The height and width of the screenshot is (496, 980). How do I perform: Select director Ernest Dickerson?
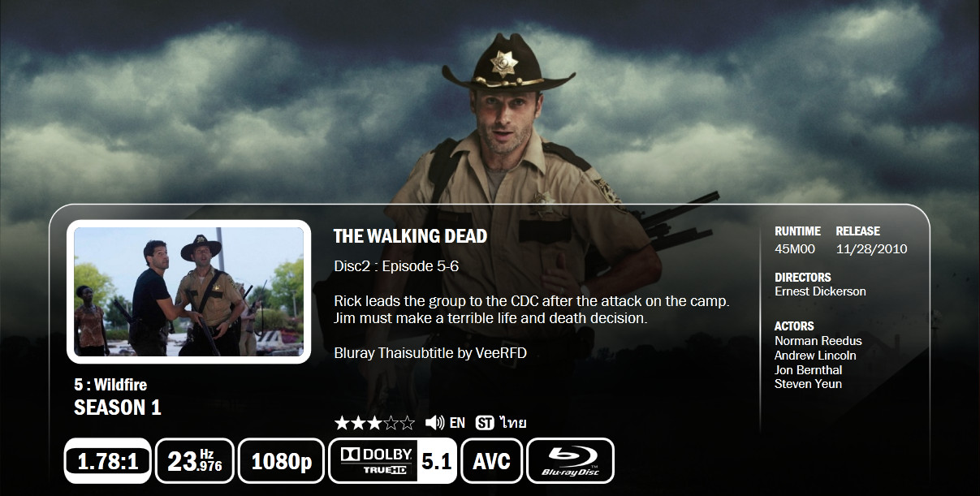point(820,291)
